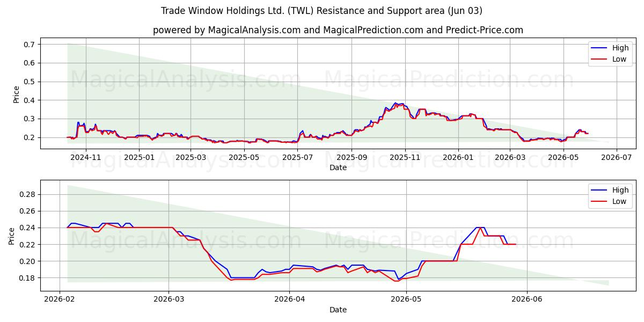
Task: Click the '0.20' y-axis tick in bottom chart
Action: coord(28,261)
